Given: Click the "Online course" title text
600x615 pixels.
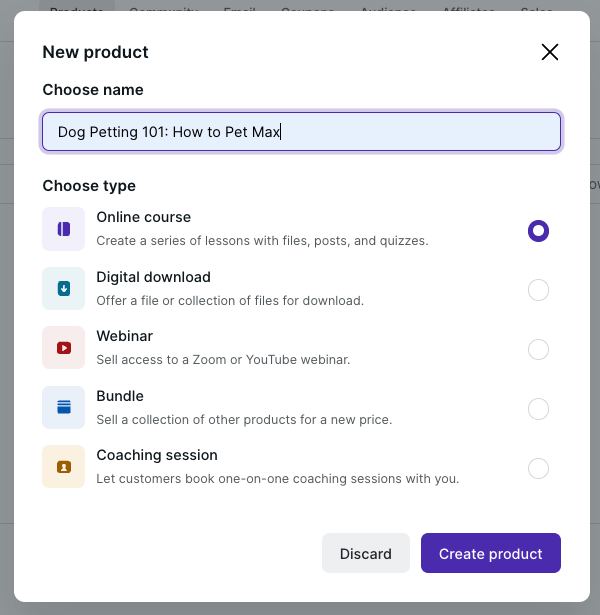Looking at the screenshot, I should coord(143,217).
